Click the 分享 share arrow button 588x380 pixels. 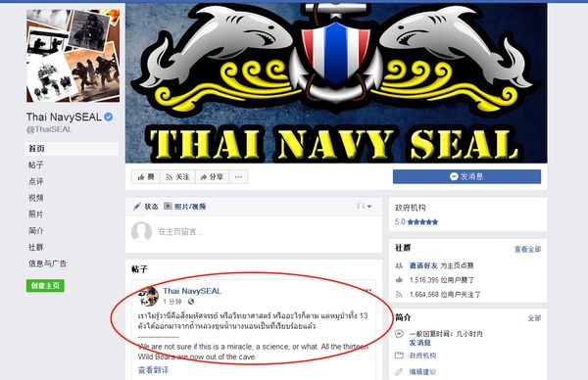tap(212, 177)
